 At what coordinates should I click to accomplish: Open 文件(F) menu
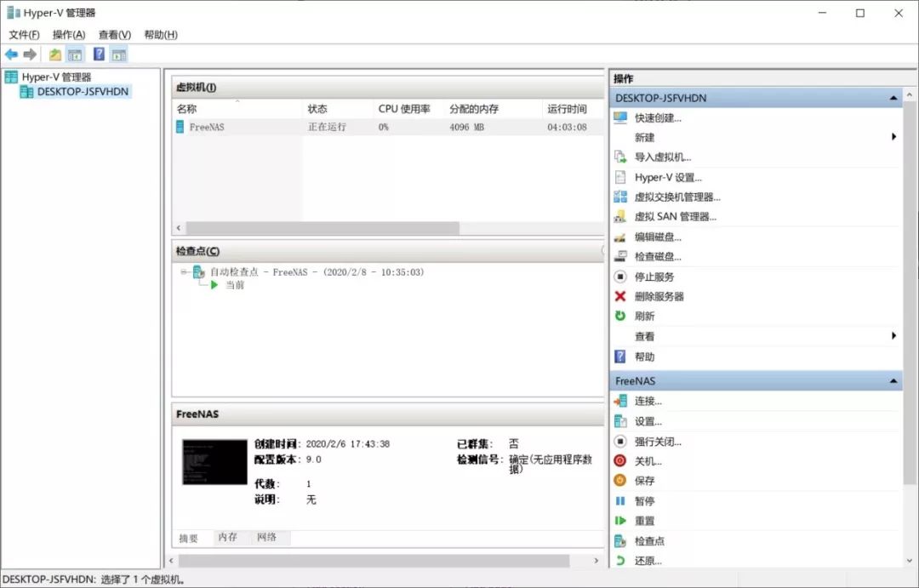pyautogui.click(x=24, y=35)
